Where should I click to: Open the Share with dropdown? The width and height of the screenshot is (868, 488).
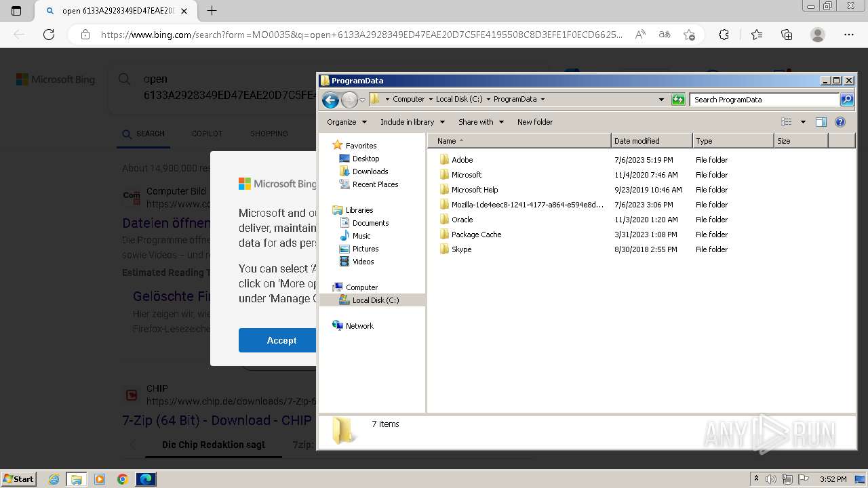[x=481, y=122]
